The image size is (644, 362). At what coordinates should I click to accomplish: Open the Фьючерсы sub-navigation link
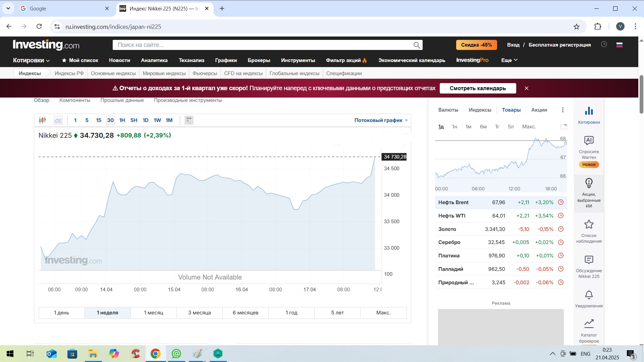coord(205,73)
